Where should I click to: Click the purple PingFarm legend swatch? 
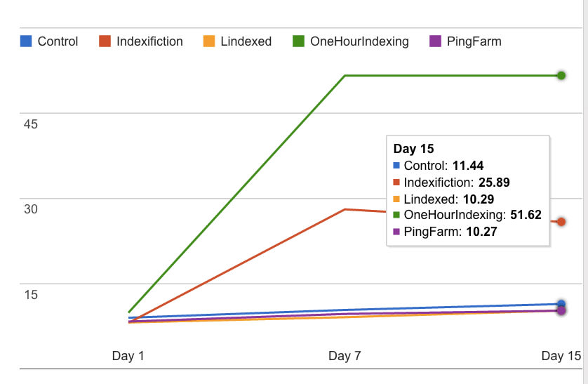click(435, 41)
